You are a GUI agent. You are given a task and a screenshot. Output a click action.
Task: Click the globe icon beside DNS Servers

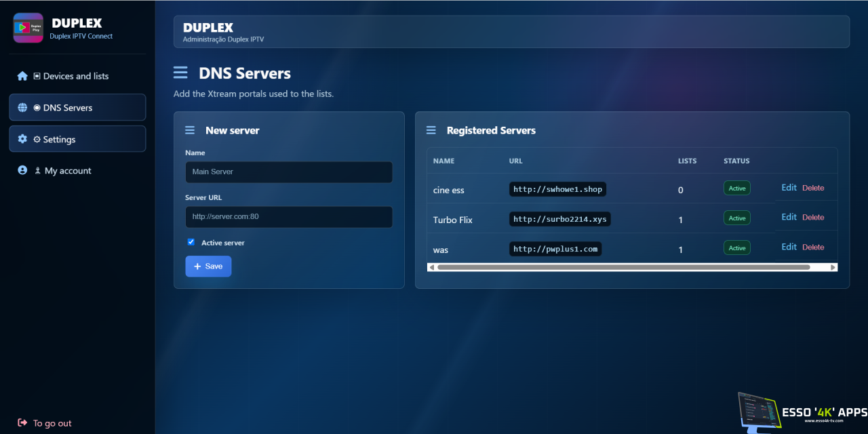22,108
